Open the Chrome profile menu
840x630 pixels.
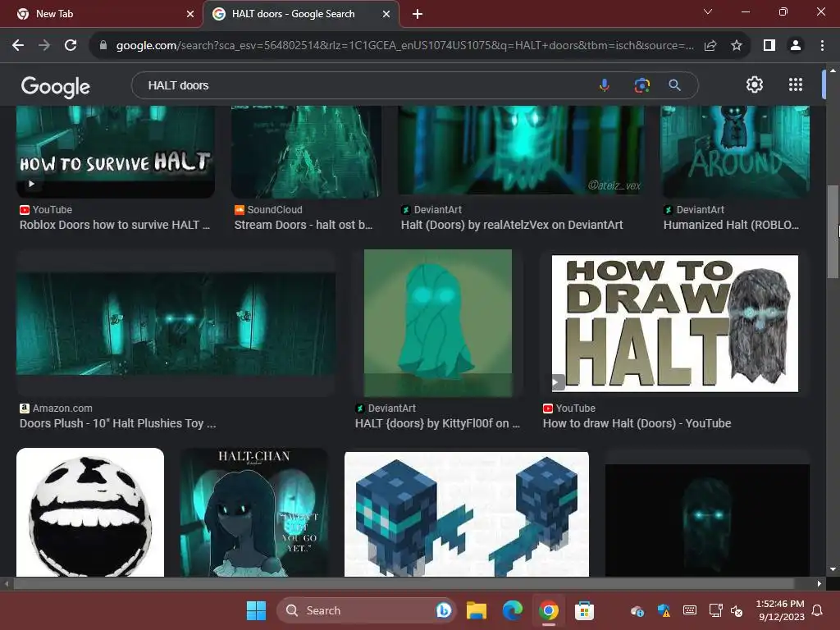(796, 46)
